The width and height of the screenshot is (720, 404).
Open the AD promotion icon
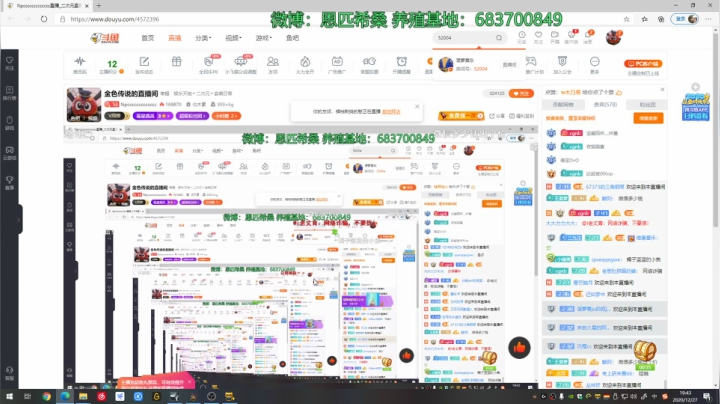point(337,65)
